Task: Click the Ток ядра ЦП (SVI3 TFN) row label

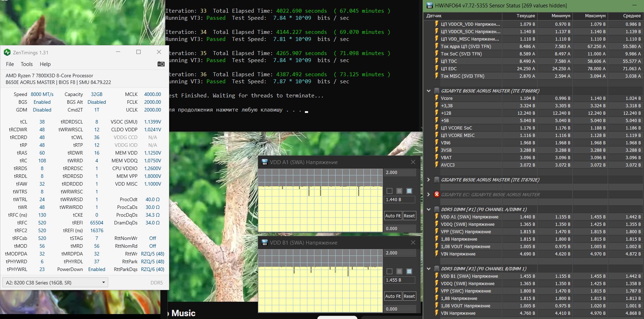Action: tap(466, 46)
